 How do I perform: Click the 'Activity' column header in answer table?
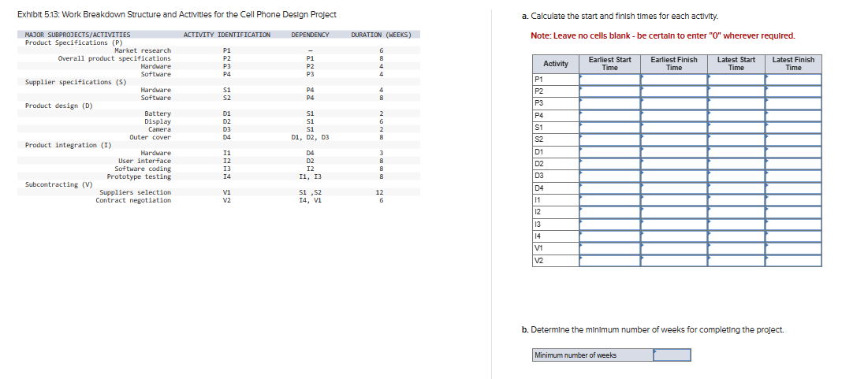tap(556, 64)
